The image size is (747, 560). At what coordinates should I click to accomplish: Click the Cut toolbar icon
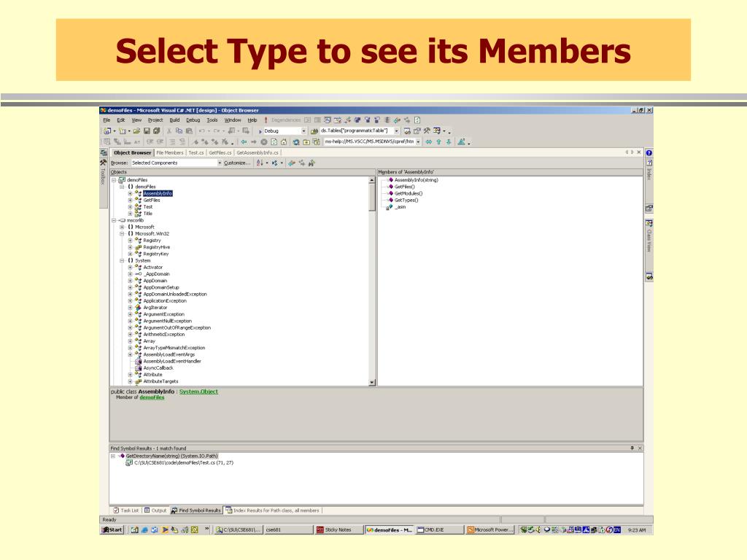[x=169, y=131]
